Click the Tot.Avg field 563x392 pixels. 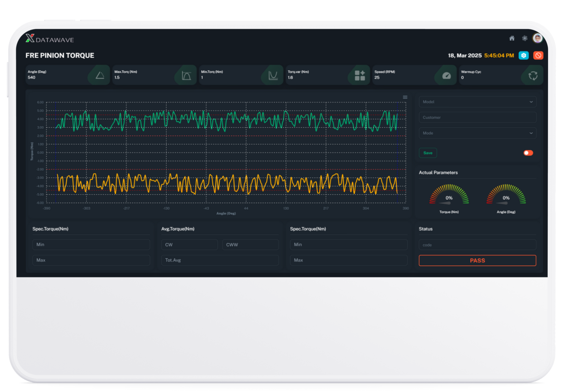[x=220, y=260]
